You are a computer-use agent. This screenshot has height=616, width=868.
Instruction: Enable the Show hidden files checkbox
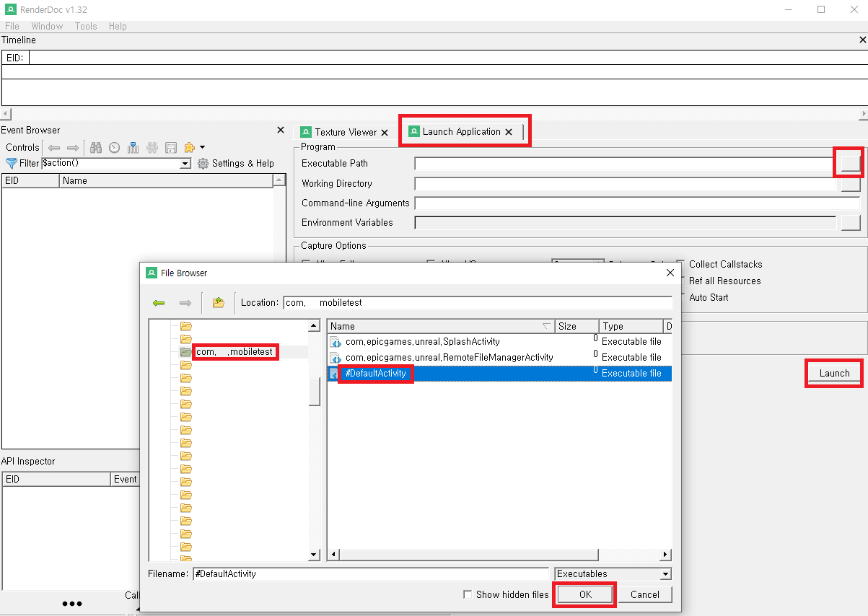(468, 594)
